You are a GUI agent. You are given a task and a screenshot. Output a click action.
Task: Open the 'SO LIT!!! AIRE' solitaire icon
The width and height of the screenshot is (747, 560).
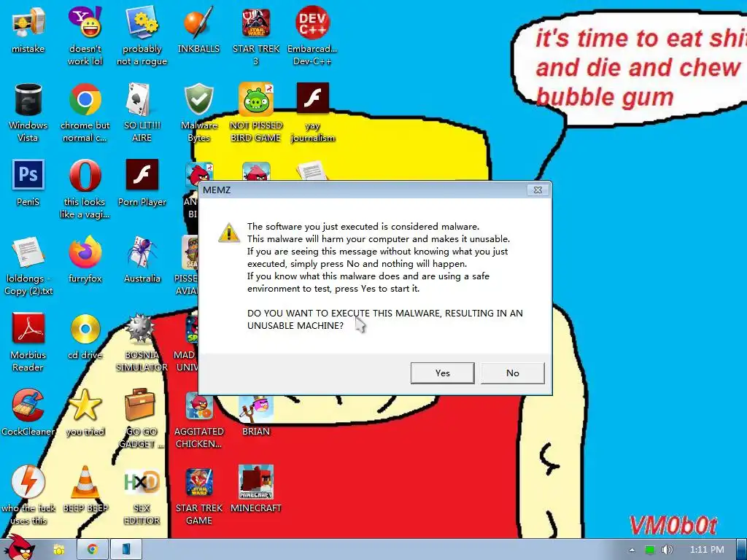point(142,112)
